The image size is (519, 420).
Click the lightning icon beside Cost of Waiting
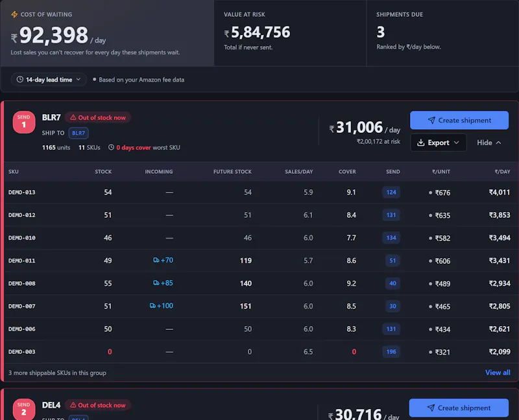point(14,14)
